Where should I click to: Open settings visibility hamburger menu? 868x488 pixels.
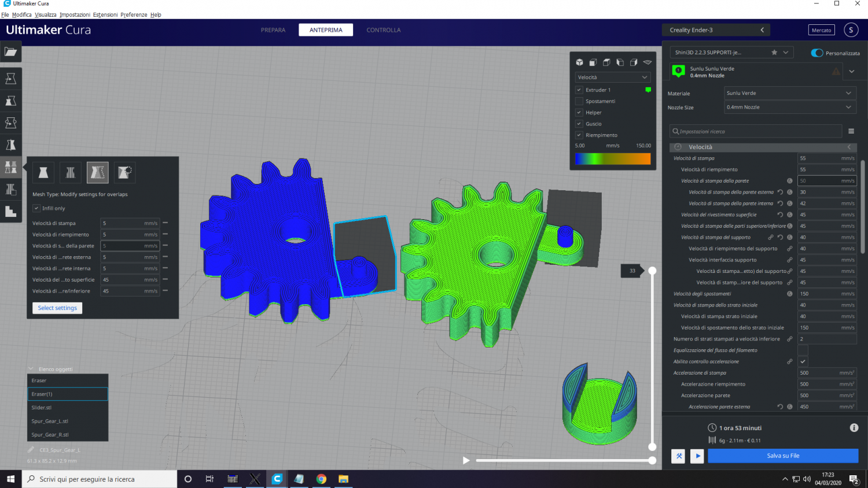pos(851,131)
